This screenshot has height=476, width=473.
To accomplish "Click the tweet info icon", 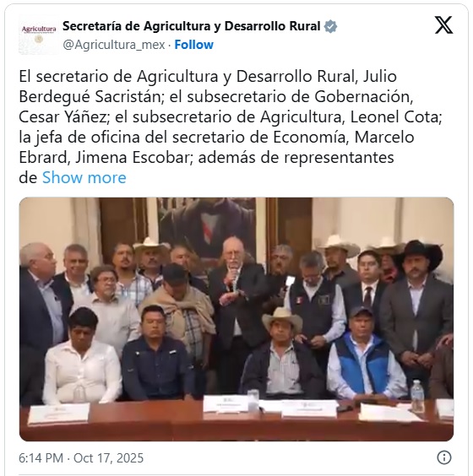I will point(443,457).
